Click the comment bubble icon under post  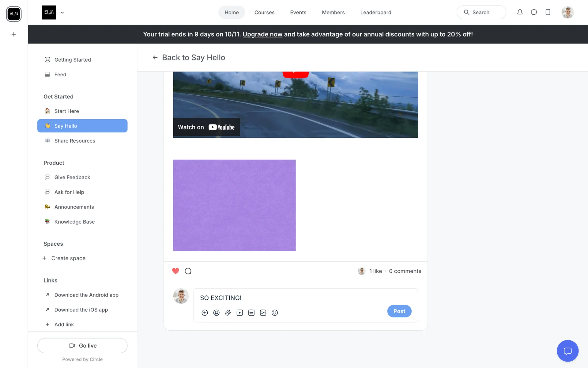click(188, 271)
